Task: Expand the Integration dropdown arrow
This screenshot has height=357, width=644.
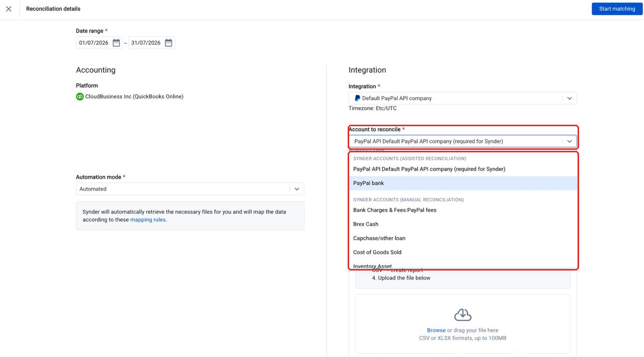Action: tap(569, 99)
